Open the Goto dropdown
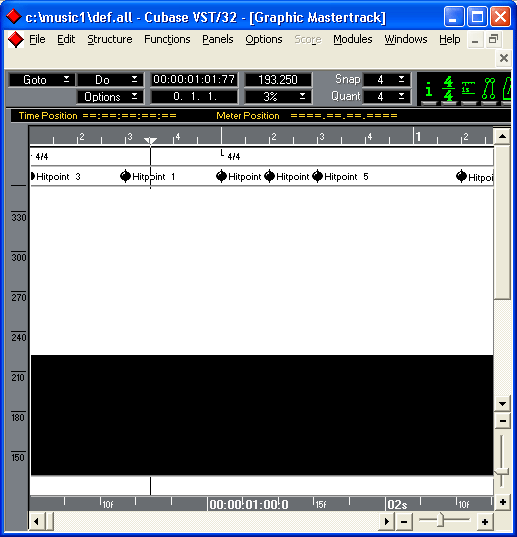This screenshot has height=537, width=517. [x=42, y=80]
